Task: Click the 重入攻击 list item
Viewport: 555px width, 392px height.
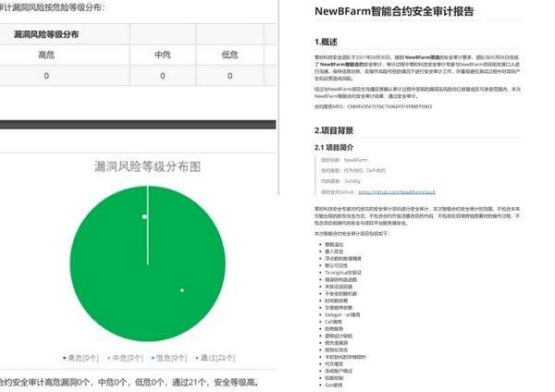Action: 334,251
